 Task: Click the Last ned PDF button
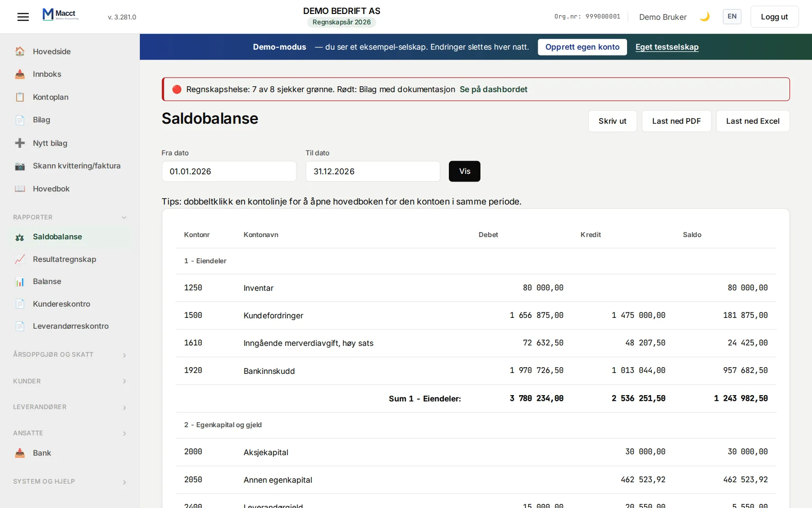(x=676, y=121)
